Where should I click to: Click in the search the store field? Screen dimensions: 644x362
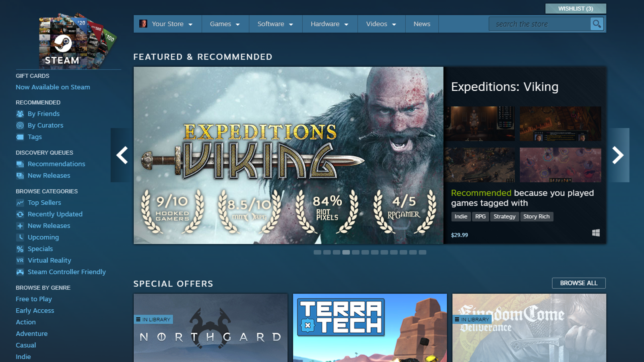[x=539, y=24]
